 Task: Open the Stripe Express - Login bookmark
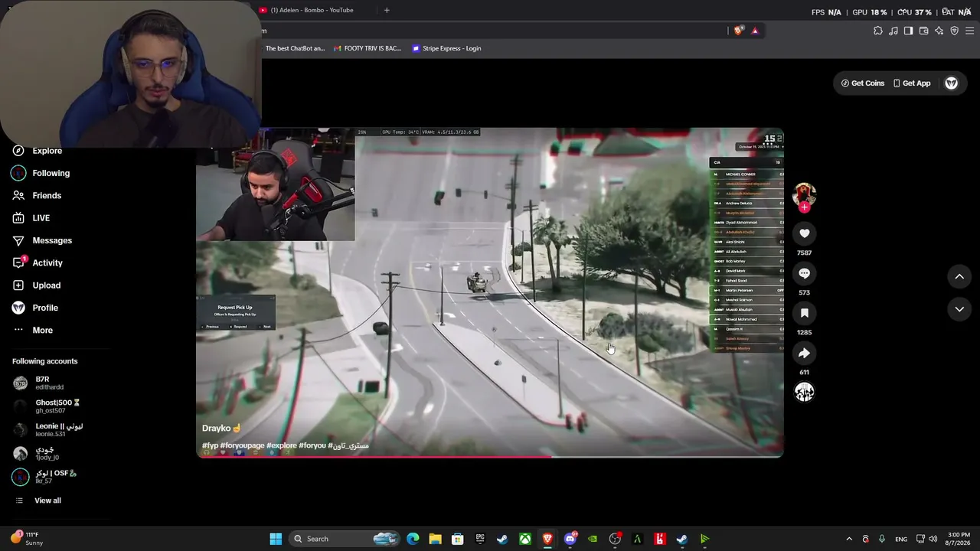[446, 48]
